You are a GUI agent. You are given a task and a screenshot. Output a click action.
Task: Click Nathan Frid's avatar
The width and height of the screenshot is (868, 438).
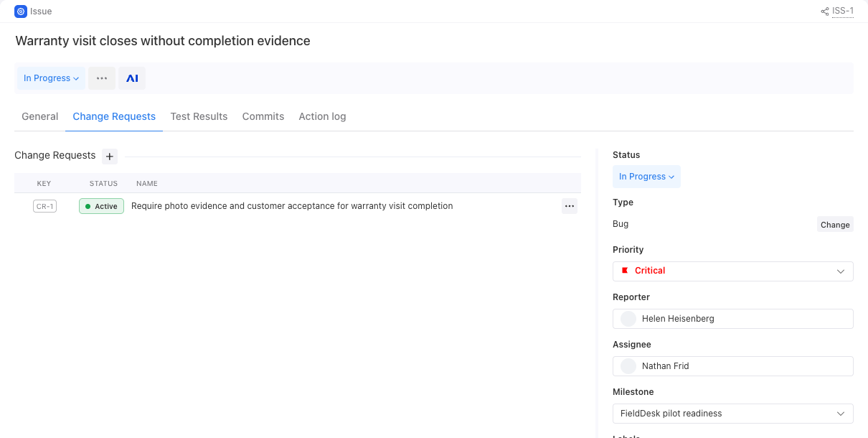click(628, 366)
